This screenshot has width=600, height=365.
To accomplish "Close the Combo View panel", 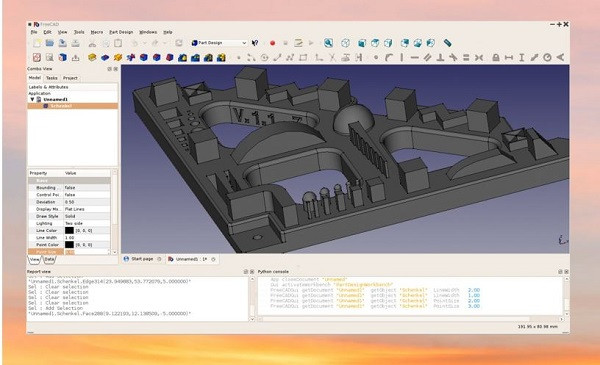I will click(116, 69).
